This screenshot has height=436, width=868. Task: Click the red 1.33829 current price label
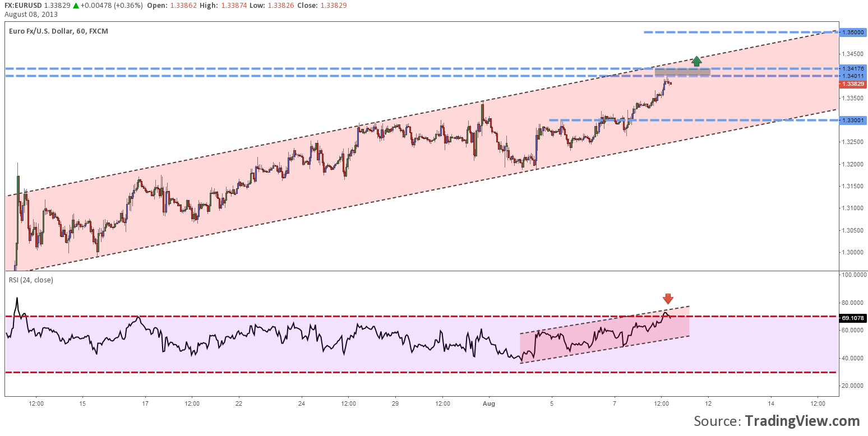point(853,84)
